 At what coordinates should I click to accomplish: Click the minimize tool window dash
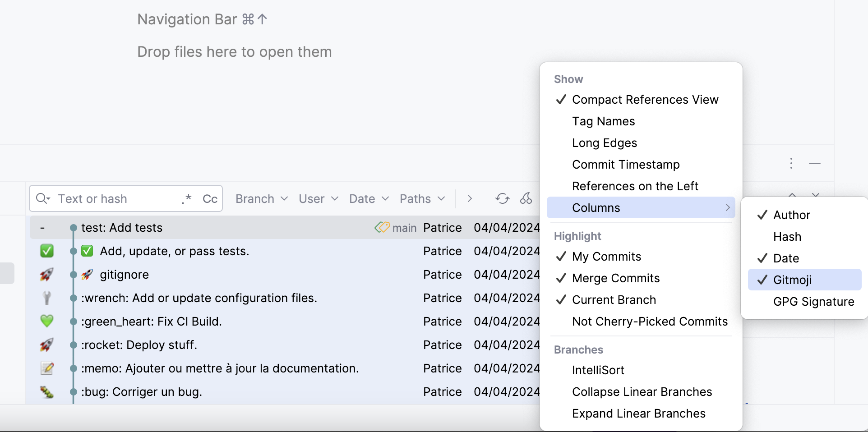(815, 163)
